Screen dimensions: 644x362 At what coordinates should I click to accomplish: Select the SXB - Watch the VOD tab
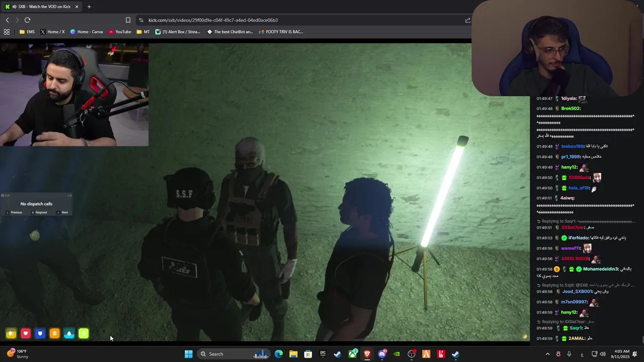pos(42,7)
